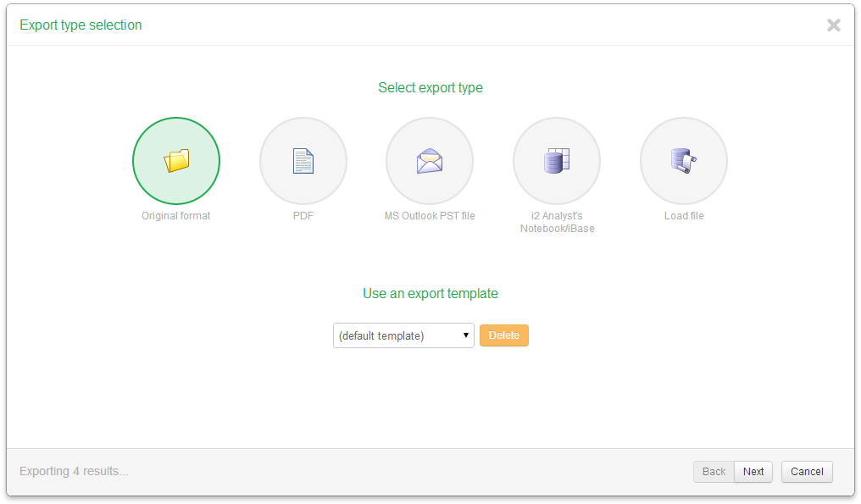This screenshot has width=861, height=504.
Task: Switch selection to the Load file option
Action: (x=684, y=160)
